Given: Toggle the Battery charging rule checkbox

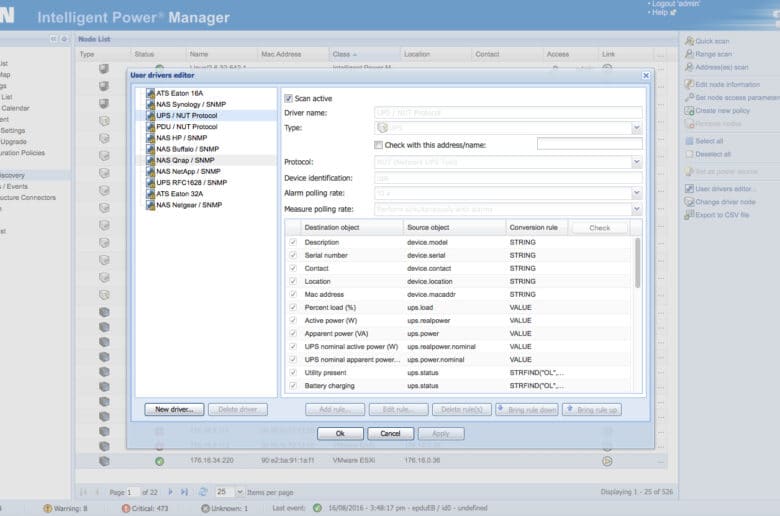Looking at the screenshot, I should [x=293, y=386].
